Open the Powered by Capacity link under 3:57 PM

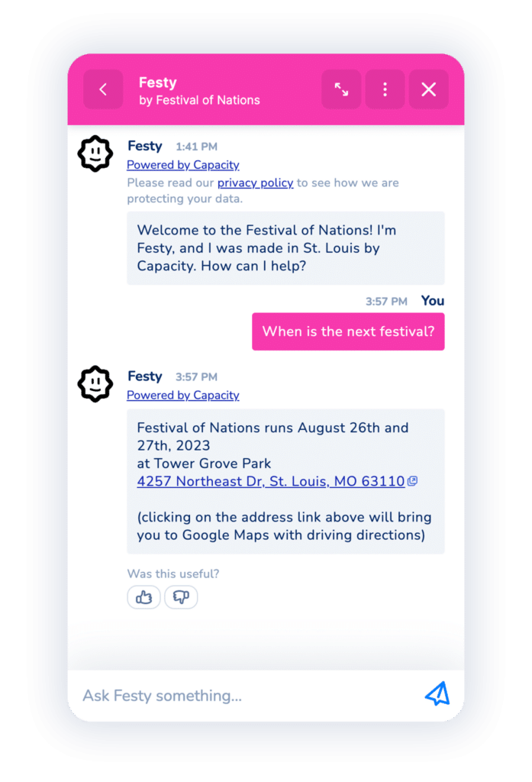183,396
